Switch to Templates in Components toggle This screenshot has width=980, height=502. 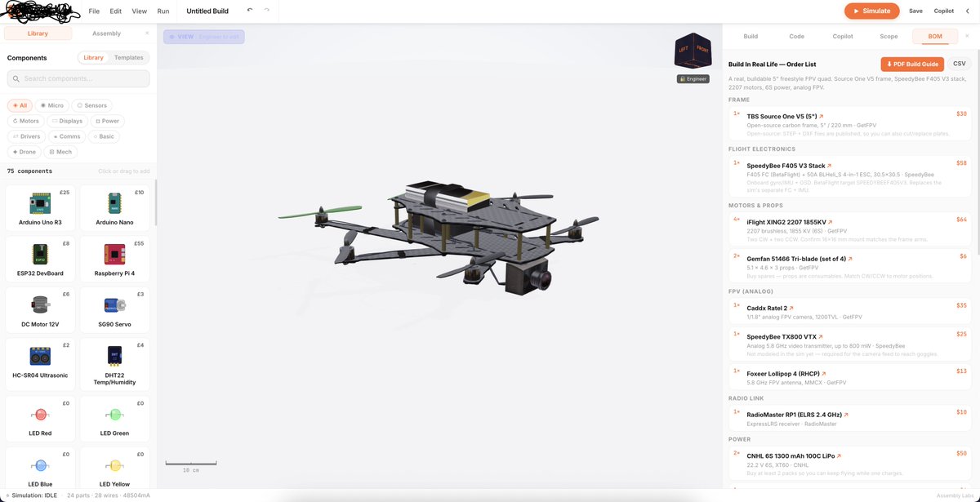pyautogui.click(x=129, y=58)
